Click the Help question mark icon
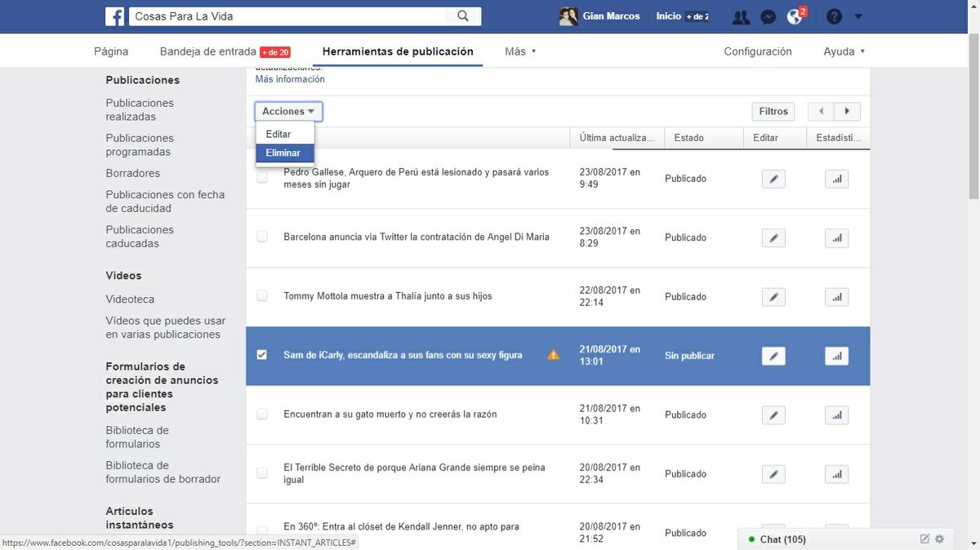This screenshot has width=980, height=550. tap(832, 16)
